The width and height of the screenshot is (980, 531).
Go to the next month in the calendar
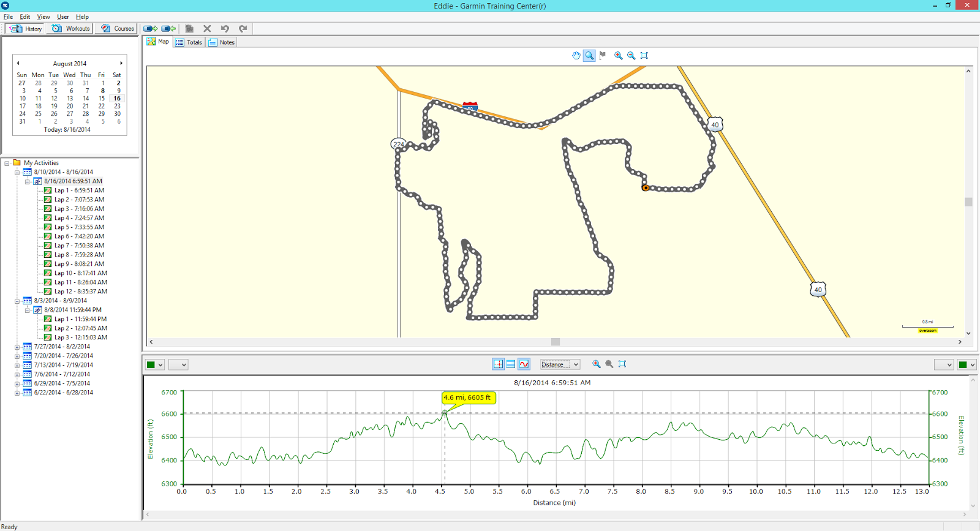(121, 63)
